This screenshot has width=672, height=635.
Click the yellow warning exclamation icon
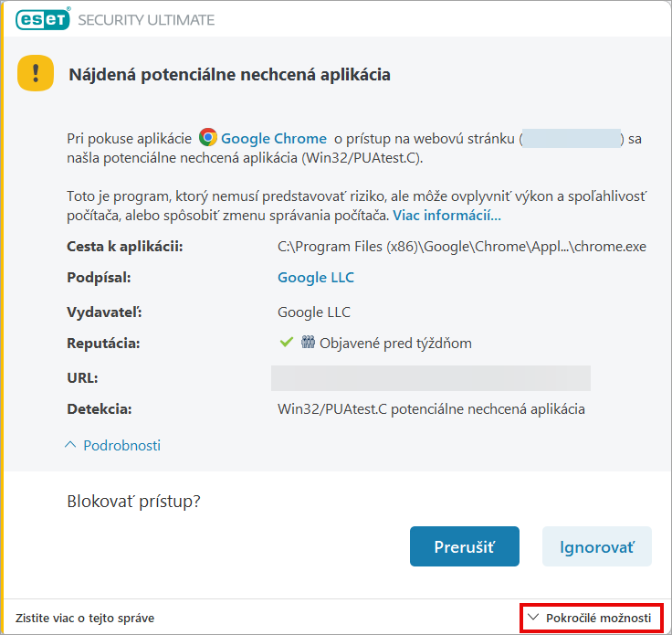click(36, 73)
